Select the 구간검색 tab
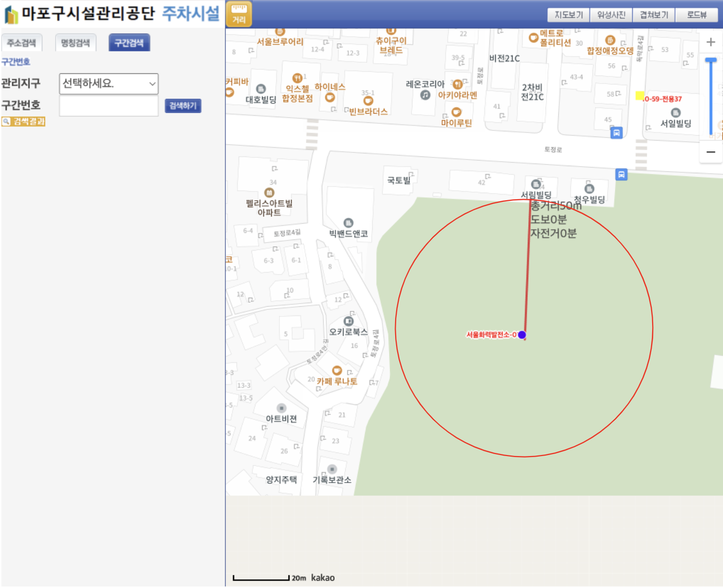Screen dimensions: 723x588 pyautogui.click(x=129, y=43)
